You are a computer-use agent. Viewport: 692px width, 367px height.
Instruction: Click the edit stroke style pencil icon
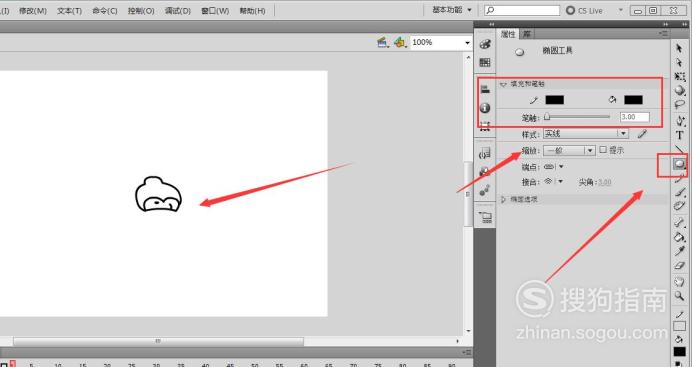click(642, 134)
